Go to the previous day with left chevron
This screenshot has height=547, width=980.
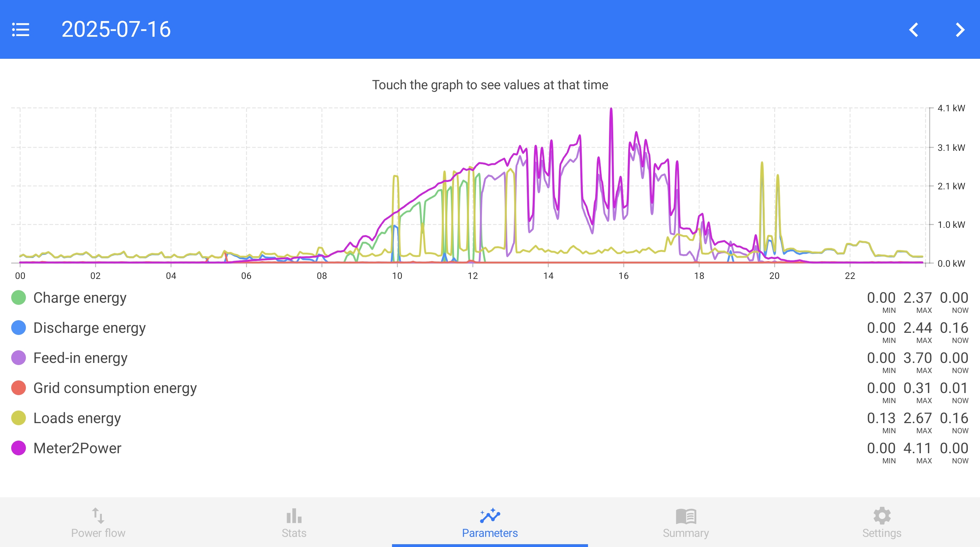click(914, 30)
